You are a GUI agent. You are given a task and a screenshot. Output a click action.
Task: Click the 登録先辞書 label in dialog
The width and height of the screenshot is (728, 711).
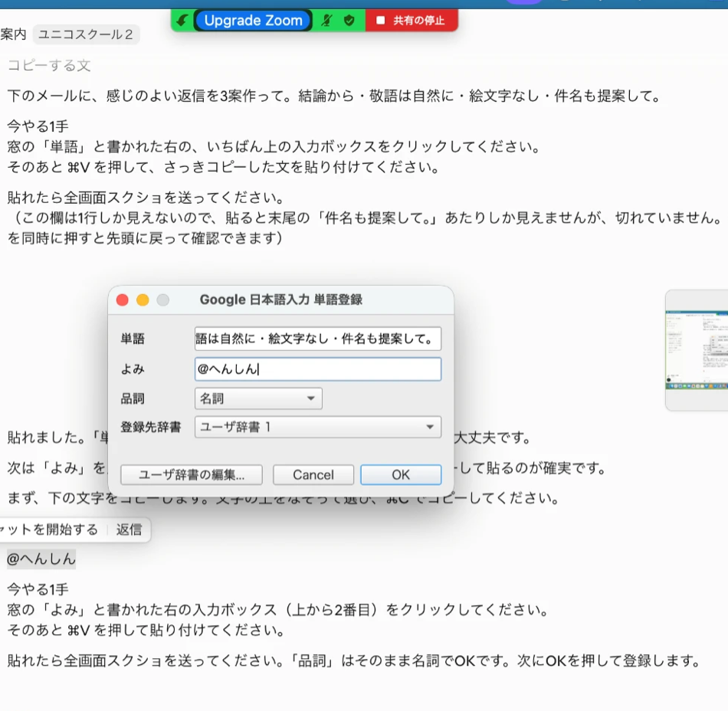click(150, 427)
